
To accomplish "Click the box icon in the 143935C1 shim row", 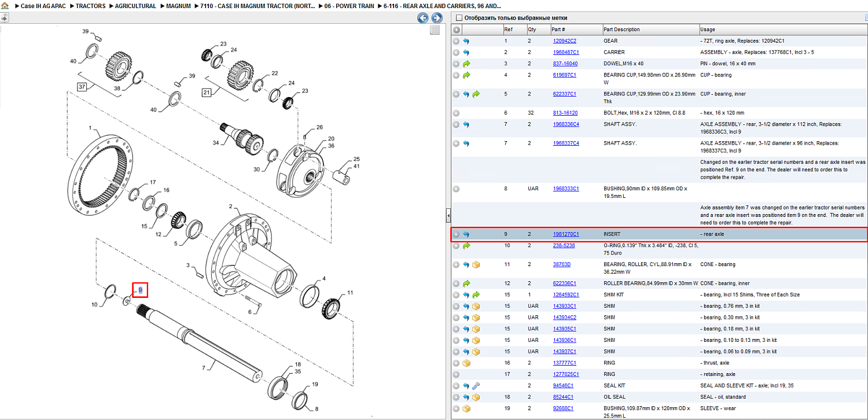I will point(476,329).
